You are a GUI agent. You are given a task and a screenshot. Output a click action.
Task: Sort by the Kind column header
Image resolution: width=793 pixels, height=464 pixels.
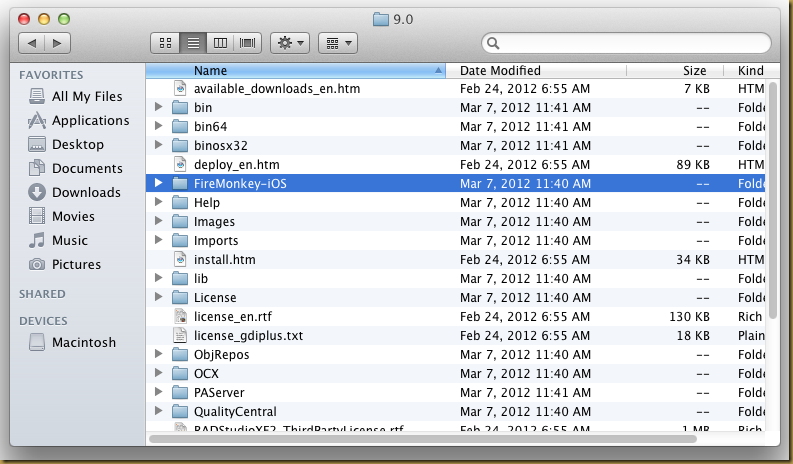click(751, 70)
